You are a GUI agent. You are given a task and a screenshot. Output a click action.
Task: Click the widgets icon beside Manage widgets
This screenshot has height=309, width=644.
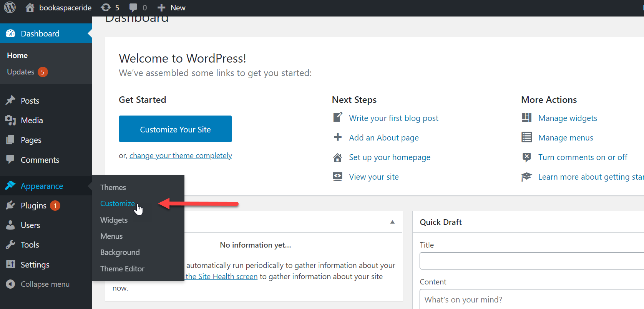527,117
